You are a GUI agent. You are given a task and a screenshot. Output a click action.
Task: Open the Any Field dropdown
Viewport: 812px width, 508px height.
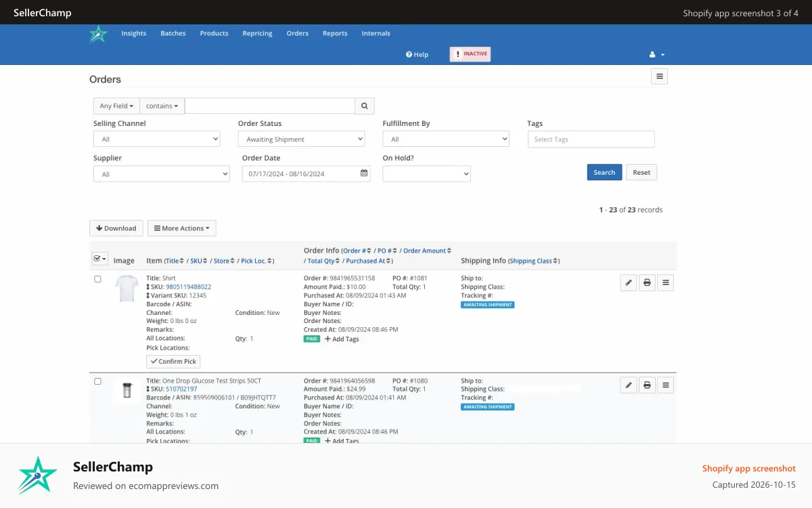(116, 106)
